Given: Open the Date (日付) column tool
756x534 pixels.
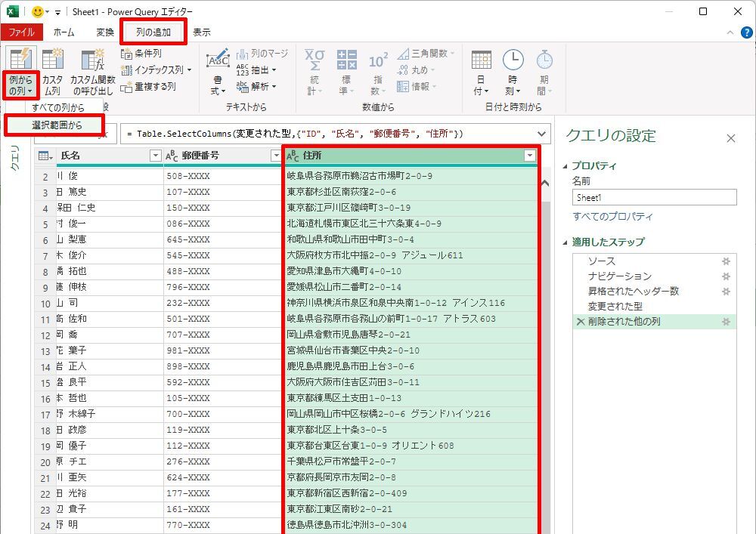Looking at the screenshot, I should coord(481,73).
